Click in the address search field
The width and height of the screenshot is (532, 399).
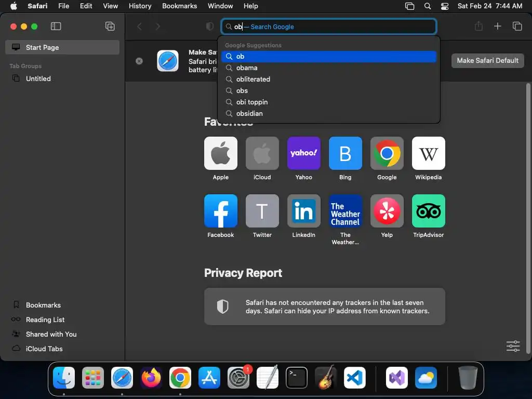[x=328, y=26]
